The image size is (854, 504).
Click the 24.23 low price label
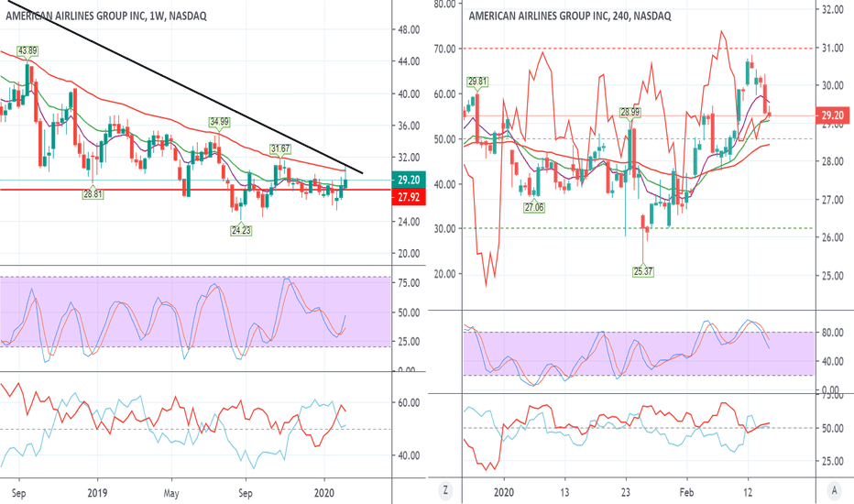[x=241, y=231]
